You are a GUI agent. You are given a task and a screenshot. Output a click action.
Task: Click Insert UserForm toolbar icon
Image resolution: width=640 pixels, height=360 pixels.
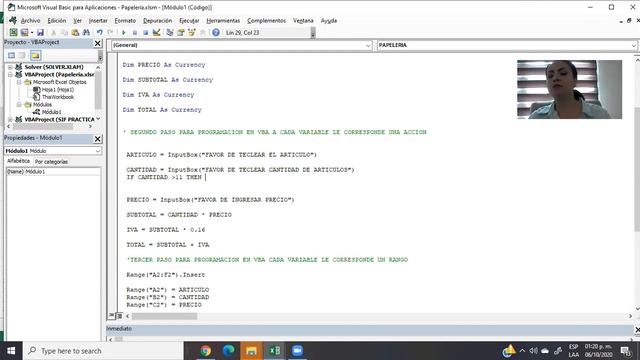(24, 32)
